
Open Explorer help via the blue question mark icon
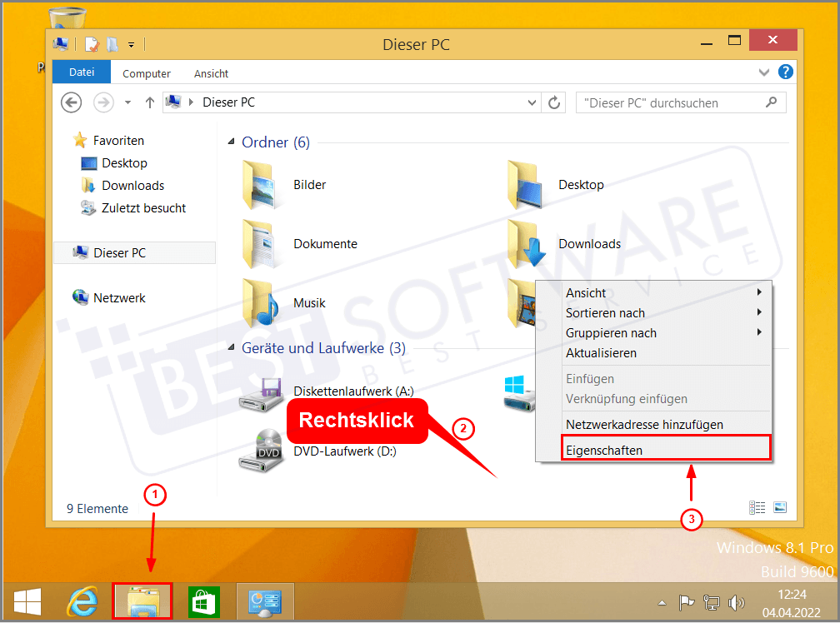[784, 72]
